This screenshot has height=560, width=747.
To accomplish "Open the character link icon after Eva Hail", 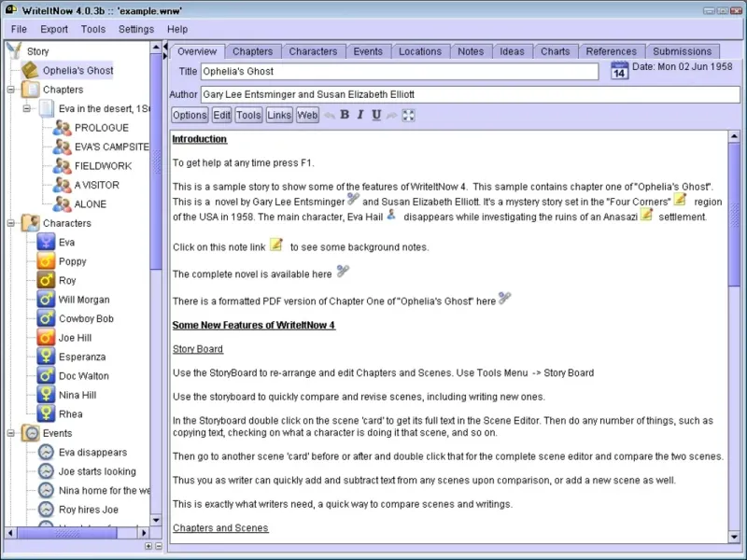I will pos(391,215).
